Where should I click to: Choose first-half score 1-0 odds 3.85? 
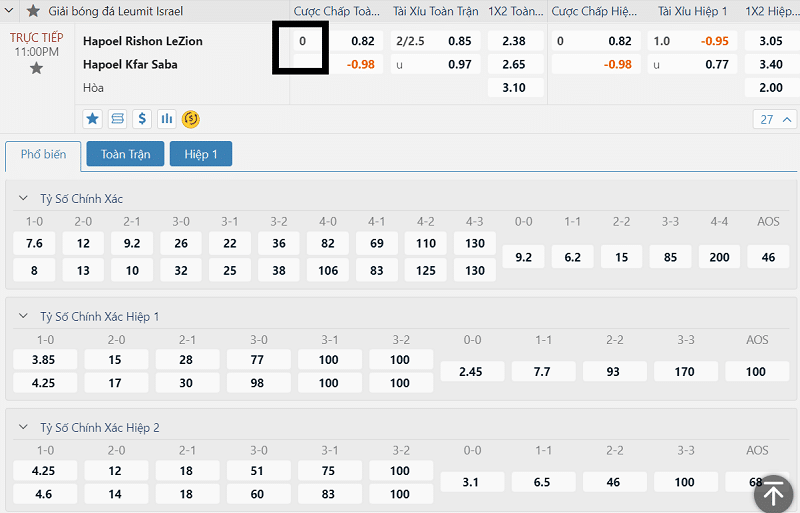45,360
